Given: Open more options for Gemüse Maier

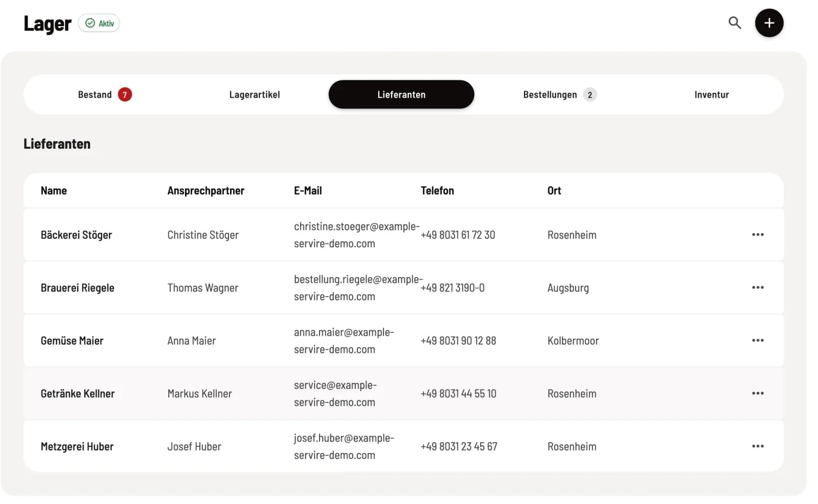Looking at the screenshot, I should coord(758,340).
